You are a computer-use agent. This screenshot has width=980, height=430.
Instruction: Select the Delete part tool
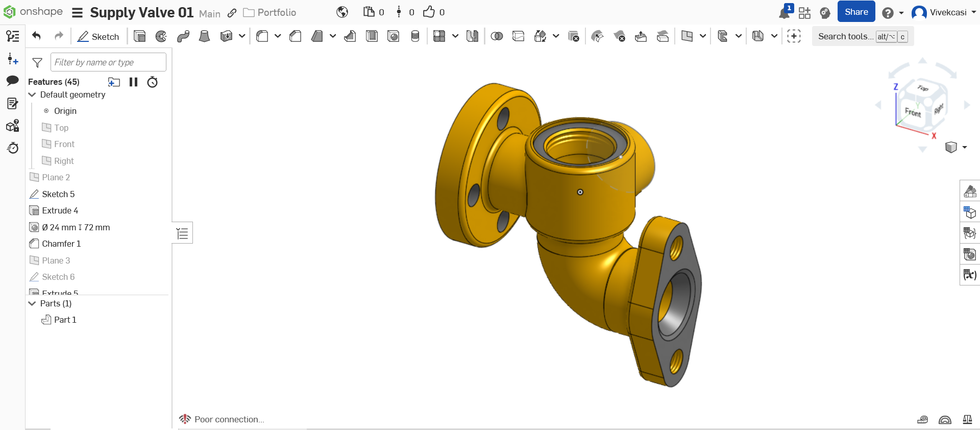pyautogui.click(x=574, y=36)
